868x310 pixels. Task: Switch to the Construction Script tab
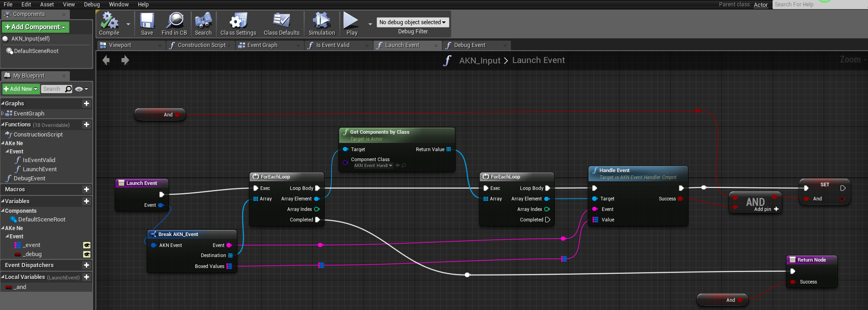[201, 45]
